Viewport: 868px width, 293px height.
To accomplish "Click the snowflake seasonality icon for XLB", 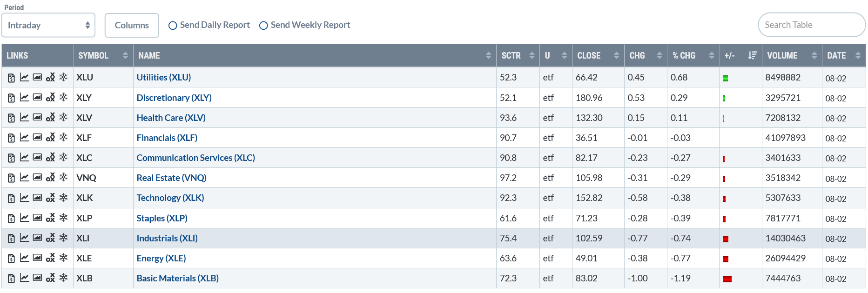I will tap(63, 278).
